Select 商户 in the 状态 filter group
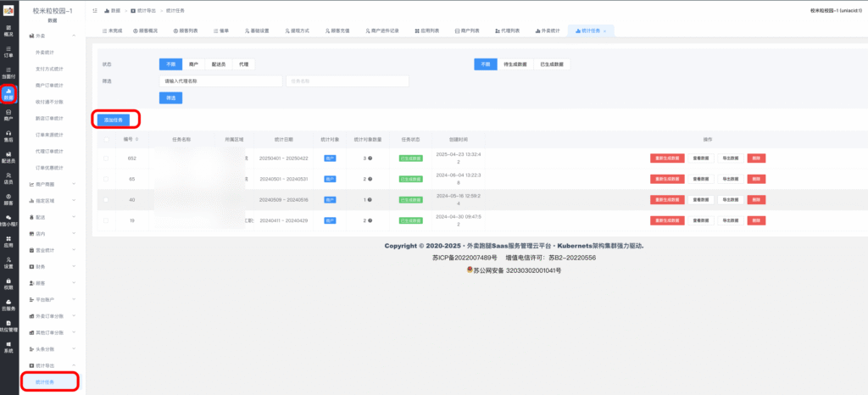This screenshot has height=395, width=868. click(194, 64)
